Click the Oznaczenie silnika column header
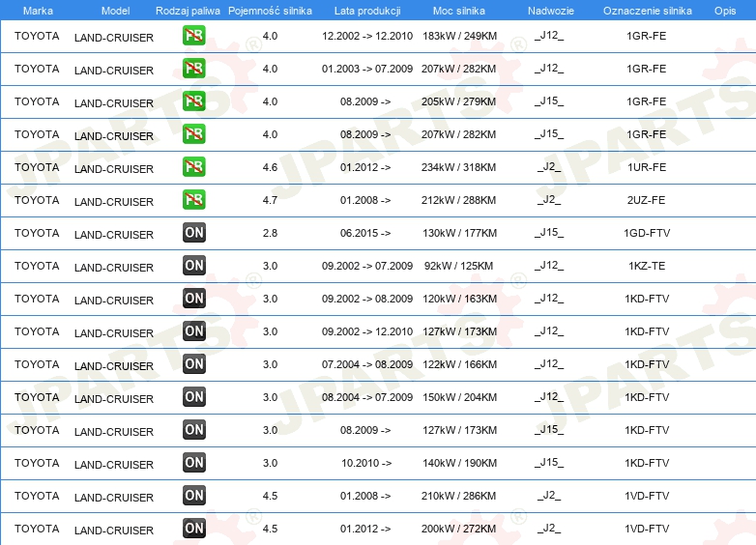The width and height of the screenshot is (756, 545). 648,11
